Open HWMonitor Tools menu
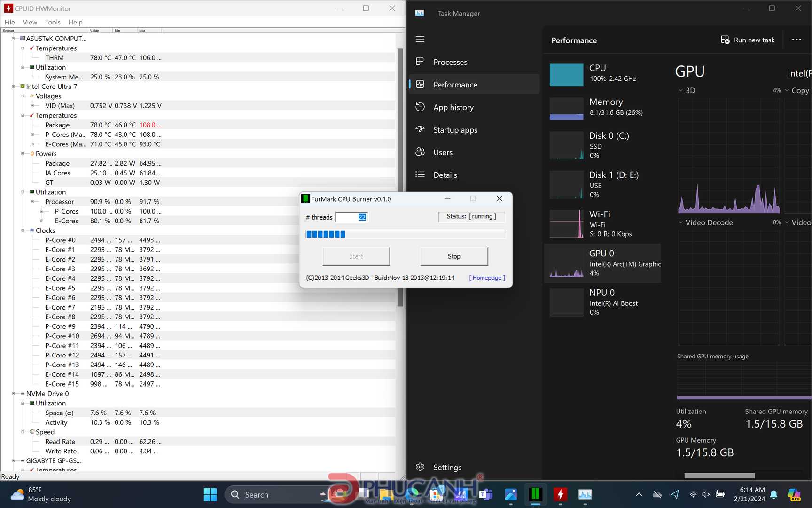 coord(53,22)
